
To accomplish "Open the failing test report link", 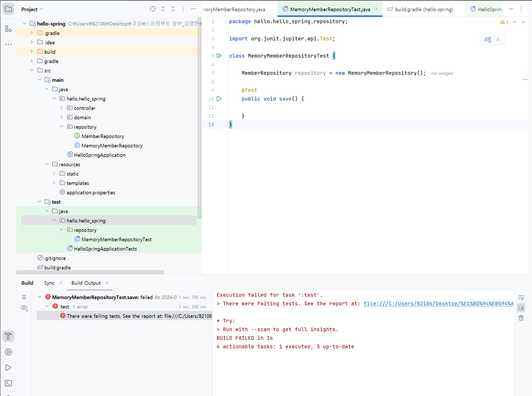I will [438, 304].
